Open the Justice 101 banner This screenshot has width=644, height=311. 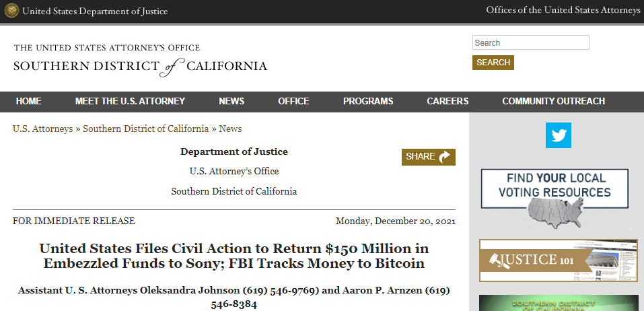[558, 260]
